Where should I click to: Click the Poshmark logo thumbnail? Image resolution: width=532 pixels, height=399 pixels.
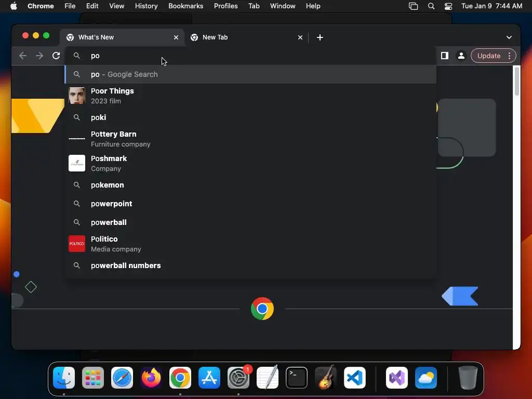click(x=77, y=163)
